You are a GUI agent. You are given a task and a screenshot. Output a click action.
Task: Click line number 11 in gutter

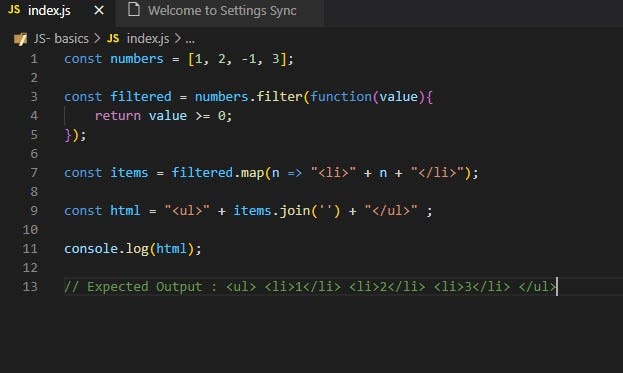[31, 249]
